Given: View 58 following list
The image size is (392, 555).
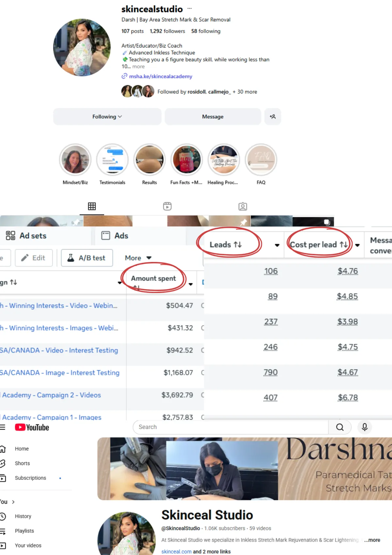Looking at the screenshot, I should tap(206, 31).
